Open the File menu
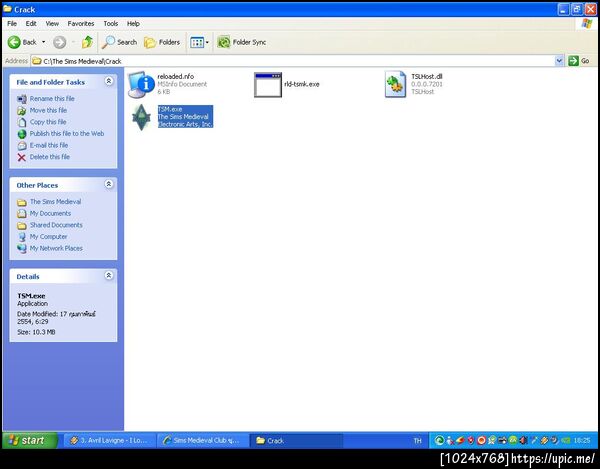600x469 pixels. pyautogui.click(x=12, y=23)
